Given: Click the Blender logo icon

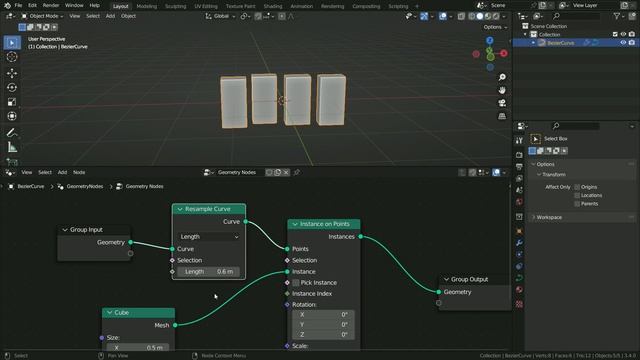Looking at the screenshot, I should point(7,6).
